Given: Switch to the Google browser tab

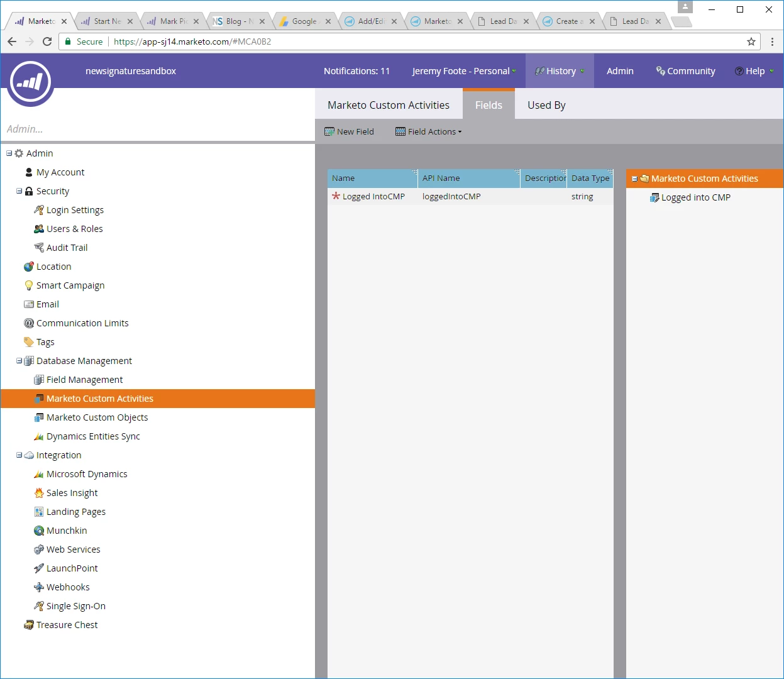Looking at the screenshot, I should tap(304, 21).
